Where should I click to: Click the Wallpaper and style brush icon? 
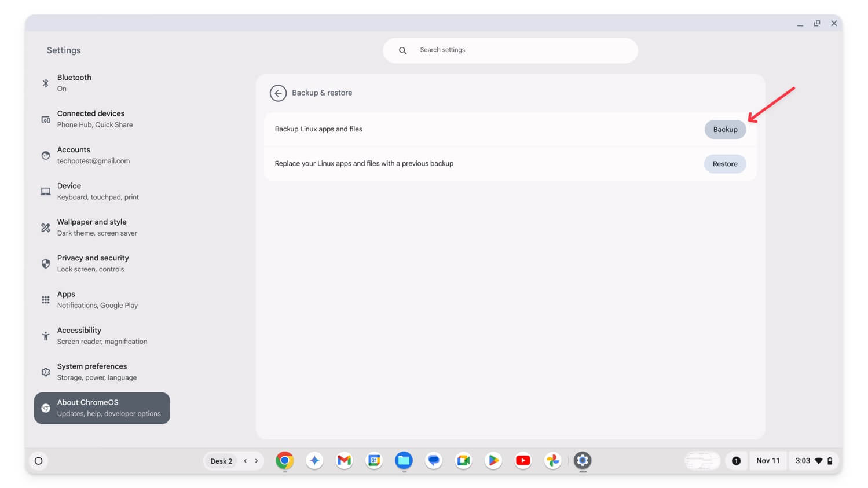[x=46, y=228]
